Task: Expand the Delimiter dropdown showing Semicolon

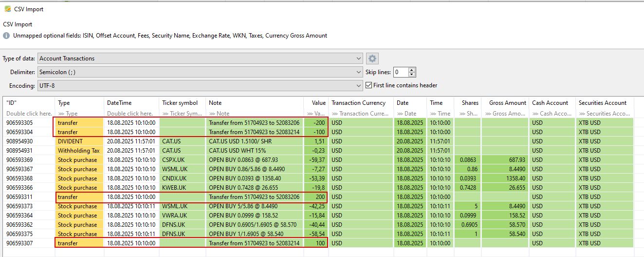Action: tap(200, 72)
